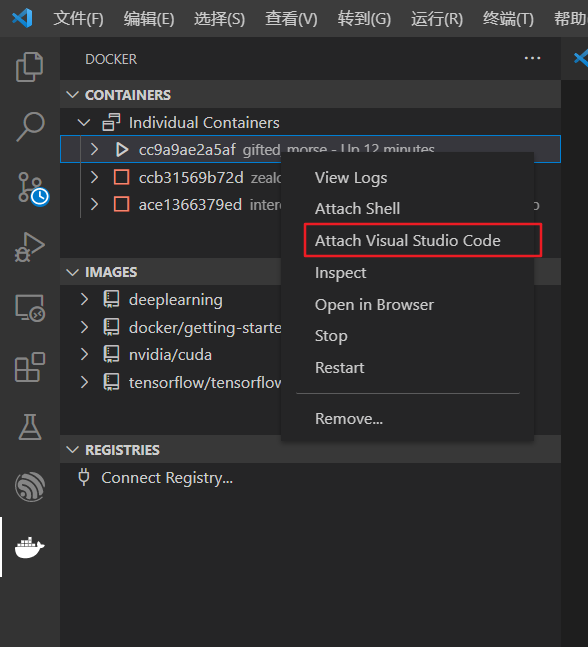Screen dimensions: 588x647
Task: Open the Testing flask icon
Action: (30, 427)
